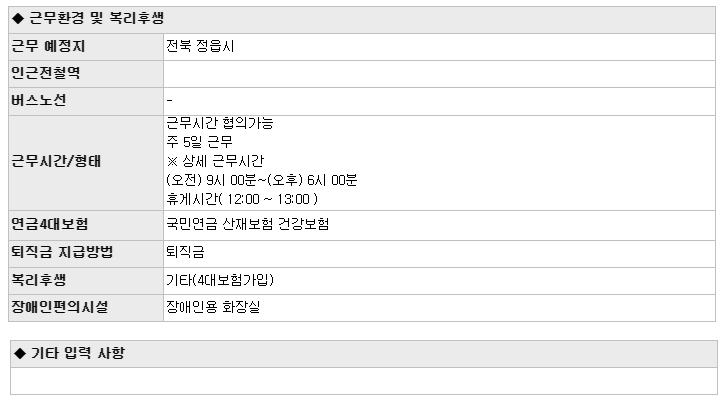Click the 휴게시간 12:00 ~ 13:00 line

[x=242, y=199]
